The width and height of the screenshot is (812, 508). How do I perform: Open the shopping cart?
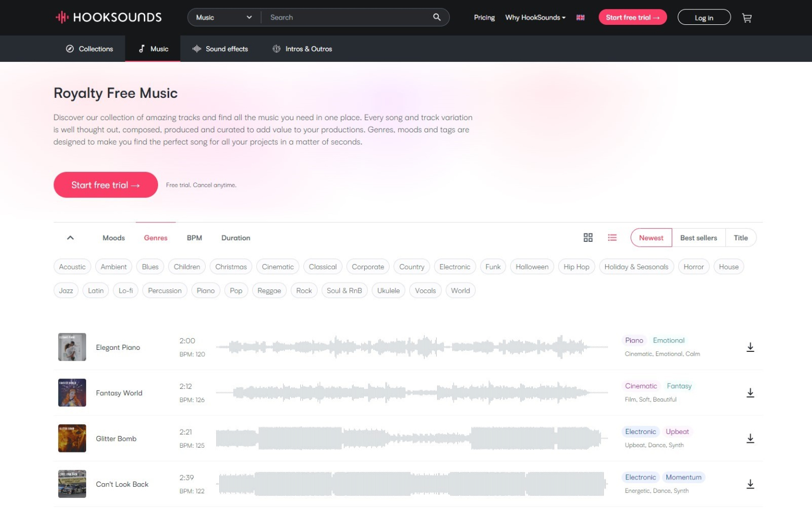coord(747,17)
